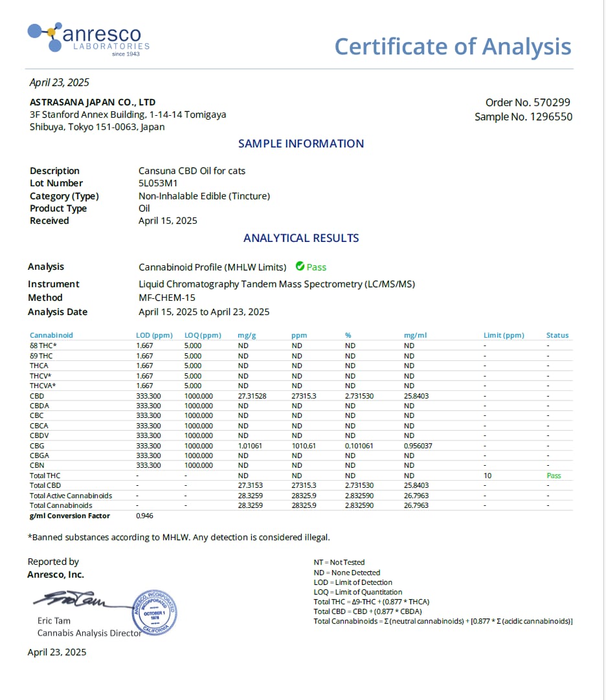Click the mg/ml column header
The image size is (606, 700).
click(x=415, y=335)
